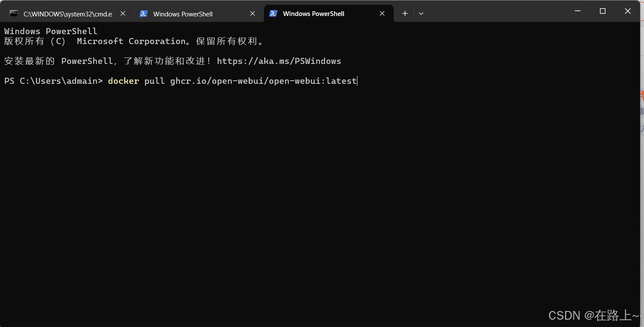This screenshot has height=327, width=644.
Task: Click the PowerShell icon on the middle tab
Action: [x=143, y=13]
